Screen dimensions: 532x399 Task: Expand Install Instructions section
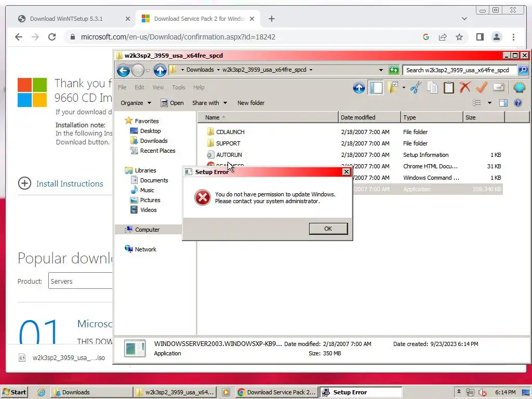tap(60, 183)
